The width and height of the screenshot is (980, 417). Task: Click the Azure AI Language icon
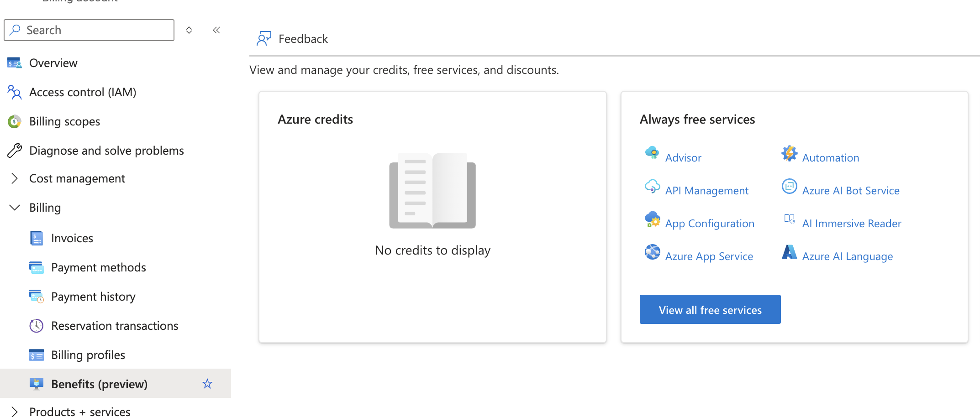tap(789, 252)
